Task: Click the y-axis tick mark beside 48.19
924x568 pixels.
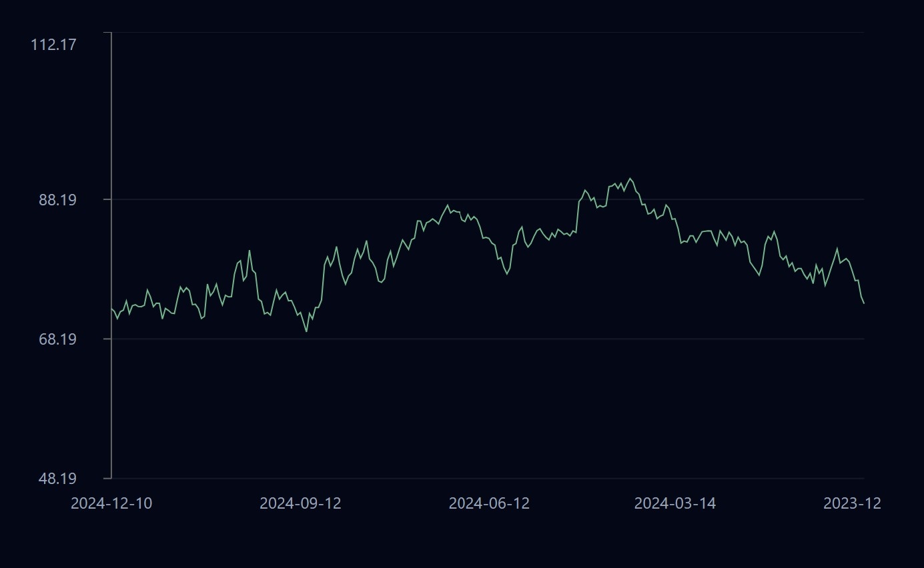Action: tap(107, 478)
